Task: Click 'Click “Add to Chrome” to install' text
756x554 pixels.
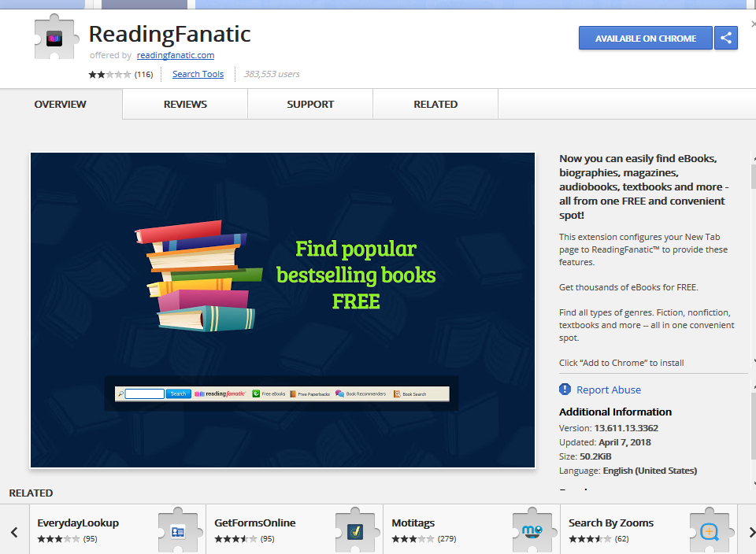Action: click(621, 363)
